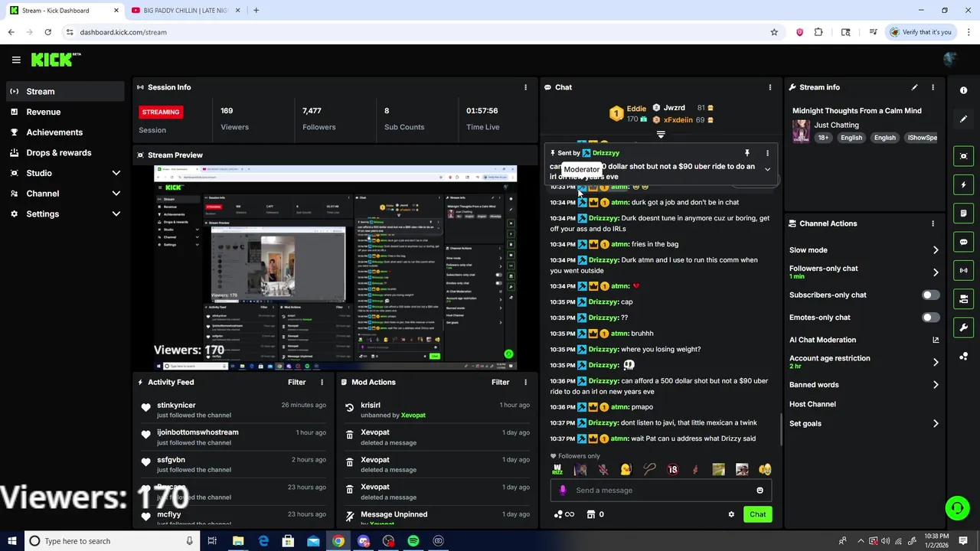Image resolution: width=980 pixels, height=551 pixels.
Task: Insert the yellow duck emote
Action: 626,470
